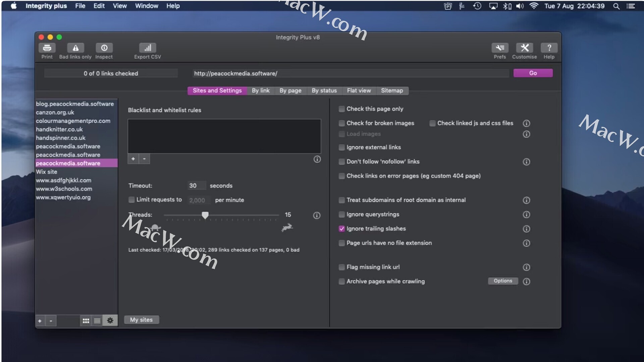The width and height of the screenshot is (644, 362).
Task: Switch to the By status tab
Action: 324,90
